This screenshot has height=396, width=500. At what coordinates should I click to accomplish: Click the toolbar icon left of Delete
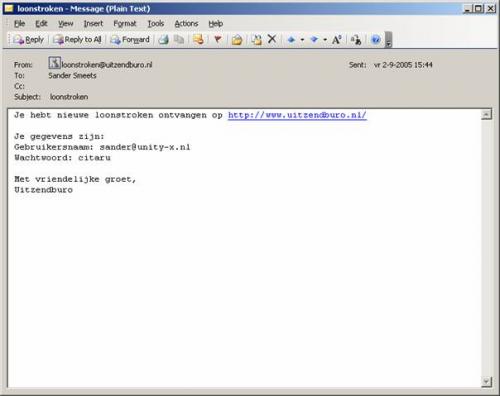[x=256, y=40]
